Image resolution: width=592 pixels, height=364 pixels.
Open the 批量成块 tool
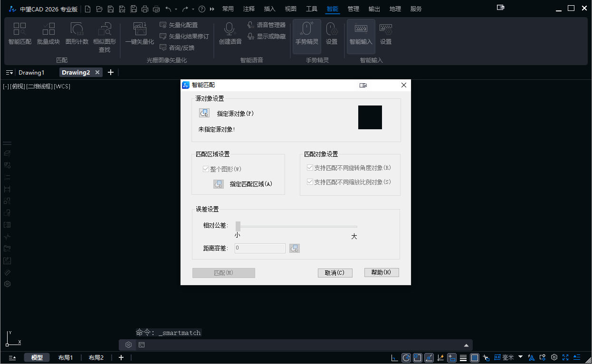tap(48, 34)
